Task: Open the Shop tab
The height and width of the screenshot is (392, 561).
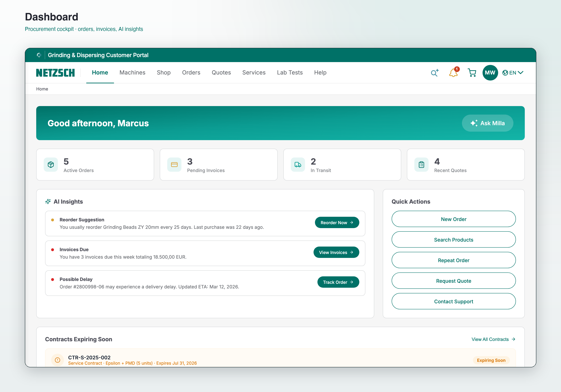Action: [x=164, y=73]
